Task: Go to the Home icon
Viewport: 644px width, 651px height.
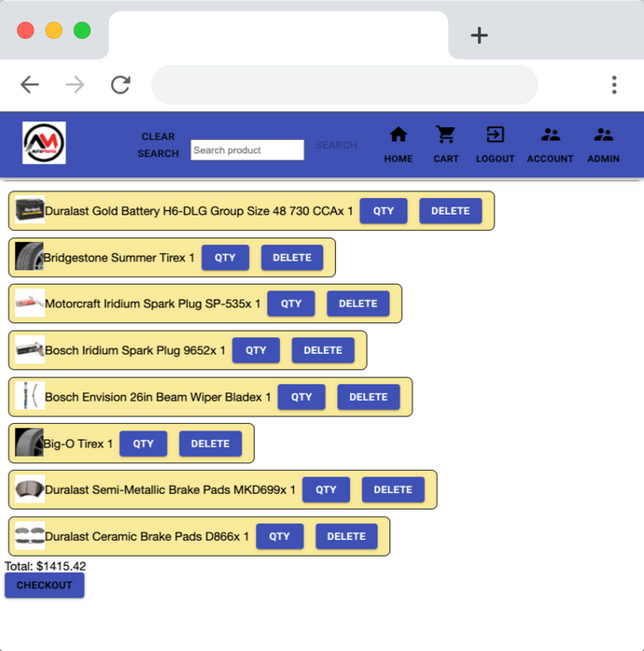Action: pyautogui.click(x=399, y=135)
